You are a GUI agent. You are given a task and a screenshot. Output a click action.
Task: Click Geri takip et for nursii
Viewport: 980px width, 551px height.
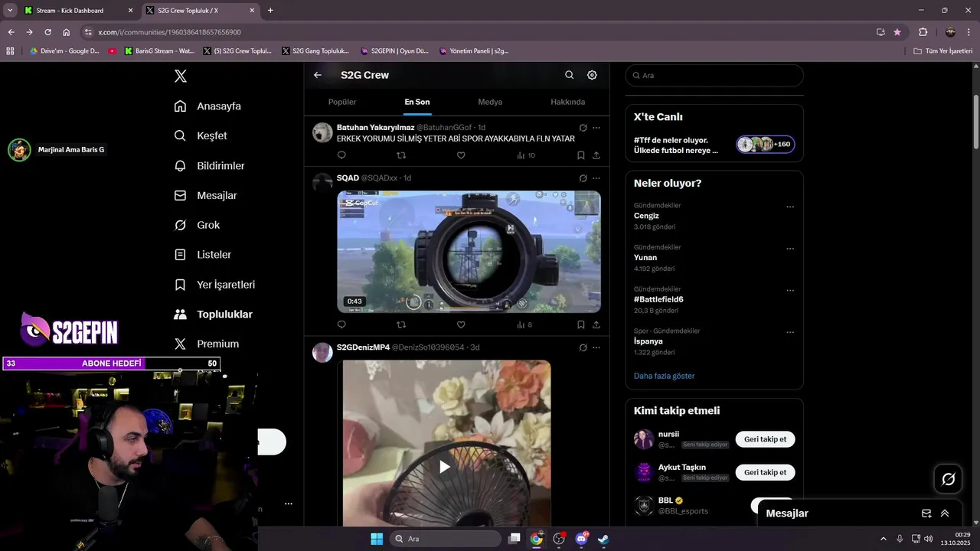click(x=766, y=439)
